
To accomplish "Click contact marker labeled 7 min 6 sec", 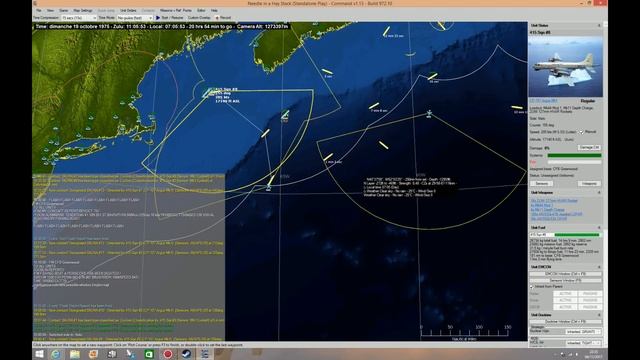I will 374,106.
